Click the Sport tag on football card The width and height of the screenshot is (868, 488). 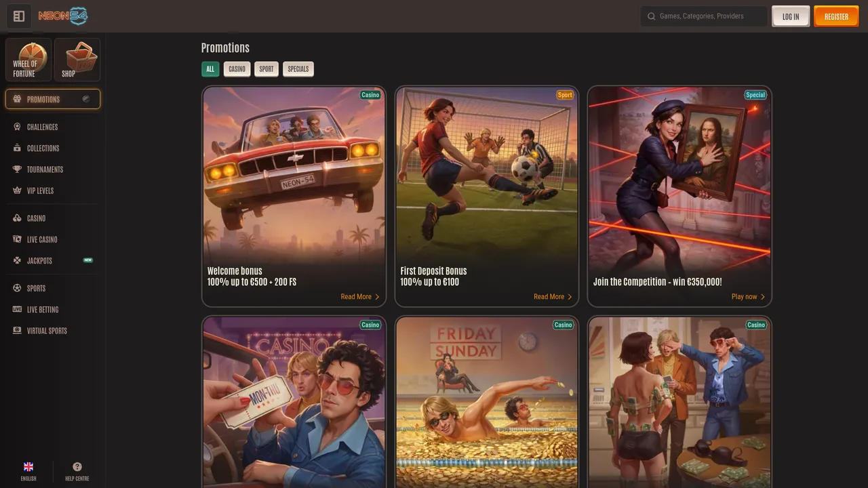pos(565,95)
